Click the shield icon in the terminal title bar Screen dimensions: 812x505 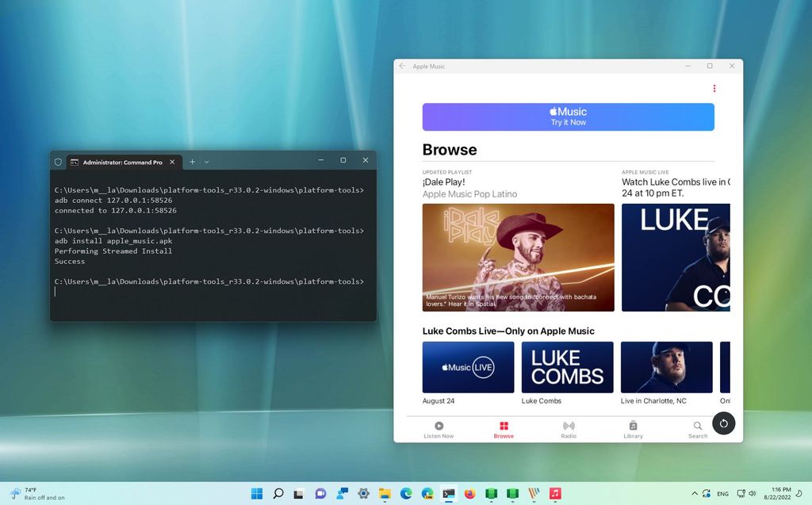(x=58, y=161)
